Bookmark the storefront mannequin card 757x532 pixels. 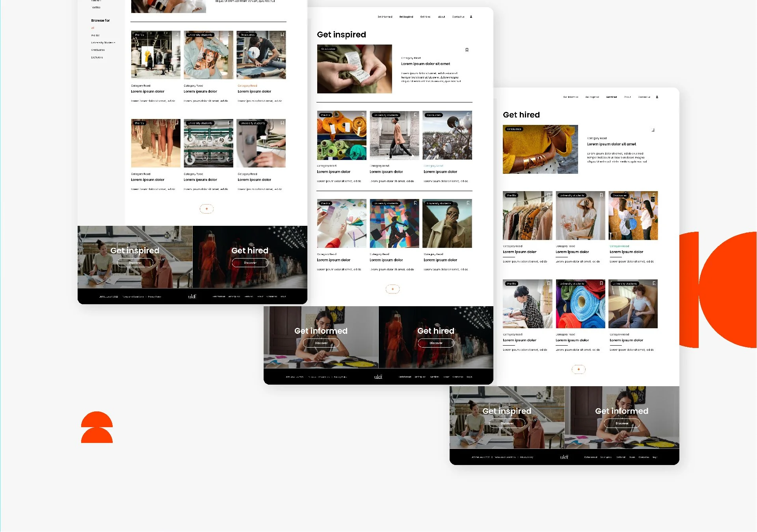177,35
